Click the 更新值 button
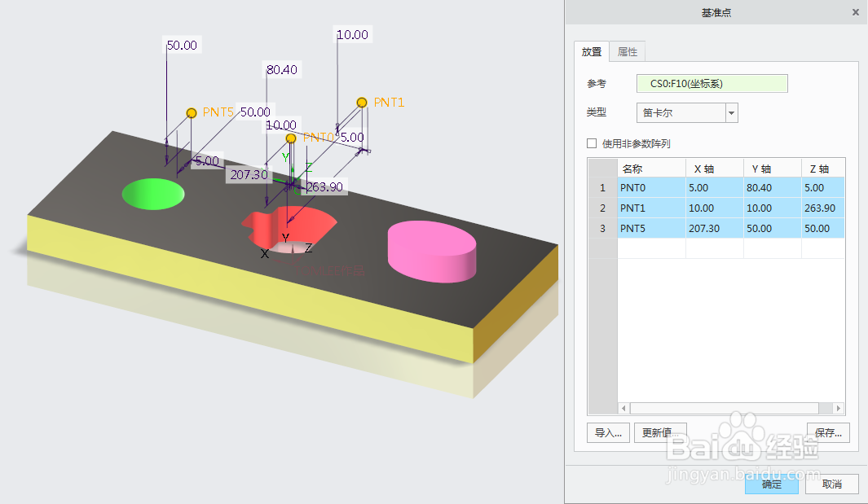The width and height of the screenshot is (868, 504). point(660,432)
